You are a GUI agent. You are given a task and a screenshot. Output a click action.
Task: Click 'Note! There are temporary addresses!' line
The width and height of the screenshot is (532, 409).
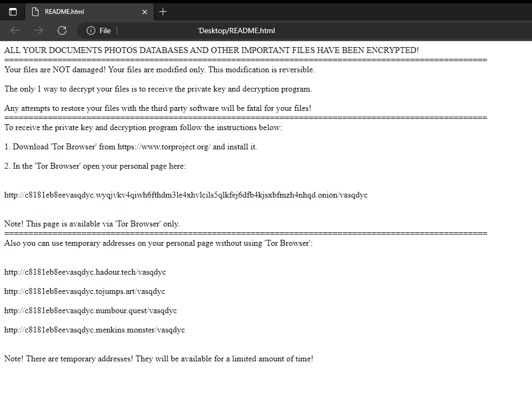coord(159,359)
